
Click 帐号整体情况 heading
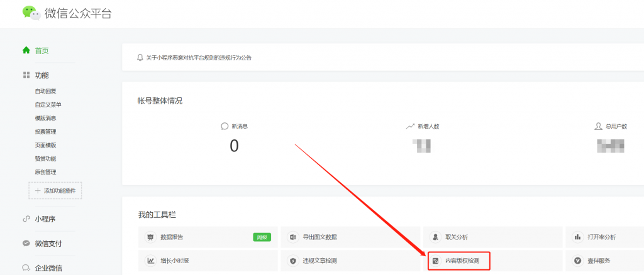pyautogui.click(x=160, y=101)
